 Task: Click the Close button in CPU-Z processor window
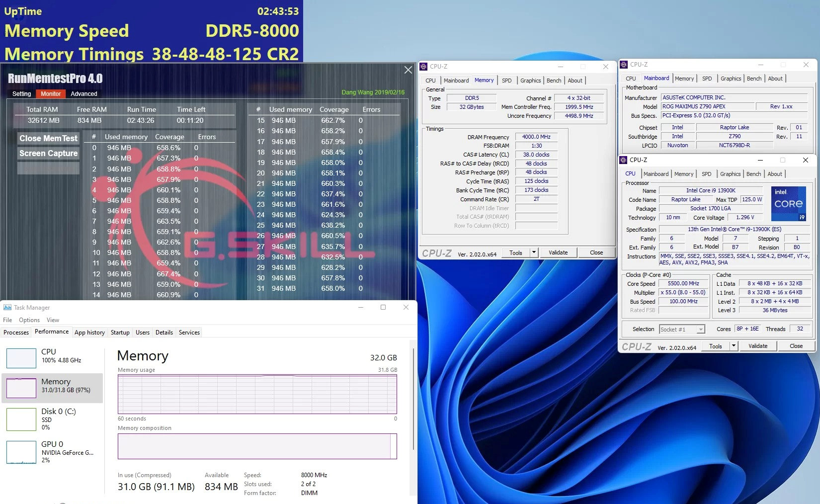click(796, 346)
